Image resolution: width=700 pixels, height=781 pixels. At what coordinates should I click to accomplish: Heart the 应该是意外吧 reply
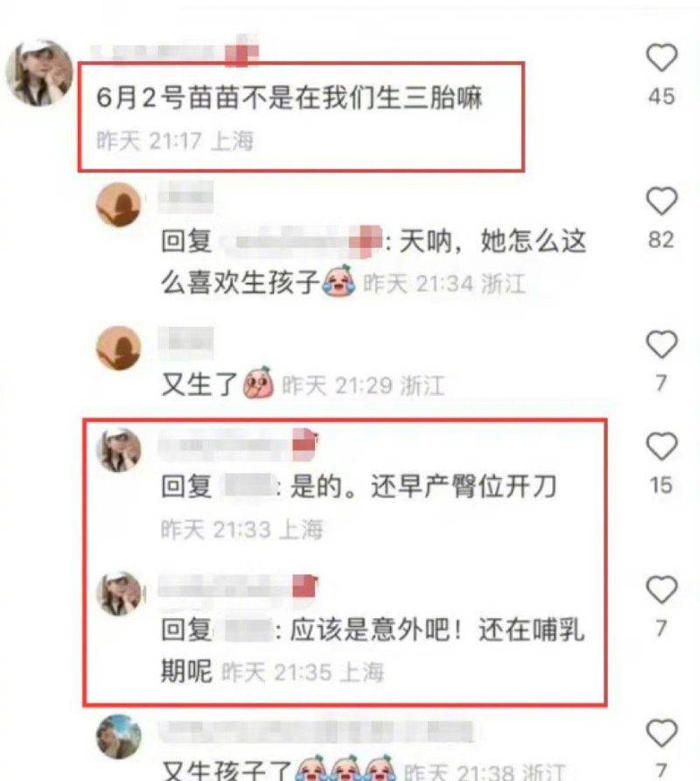click(661, 590)
